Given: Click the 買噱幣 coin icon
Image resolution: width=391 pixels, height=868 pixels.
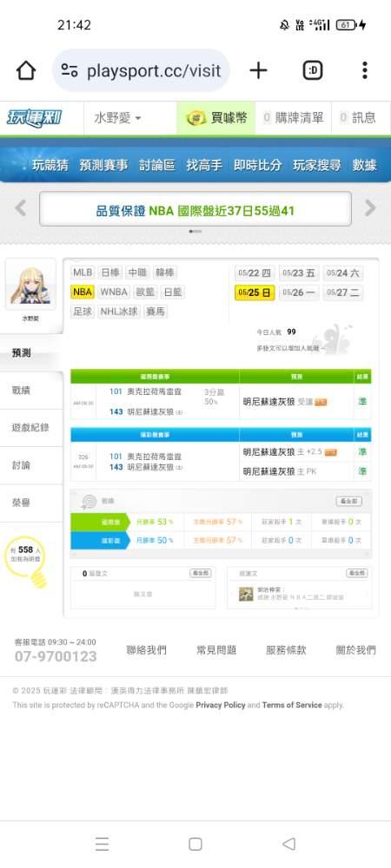Looking at the screenshot, I should 196,117.
